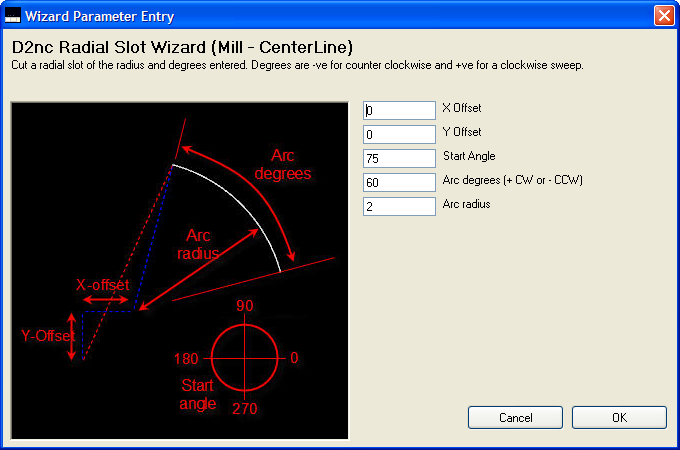Close the Wizard Parameter Entry dialog
This screenshot has width=680, height=450.
pos(664,16)
